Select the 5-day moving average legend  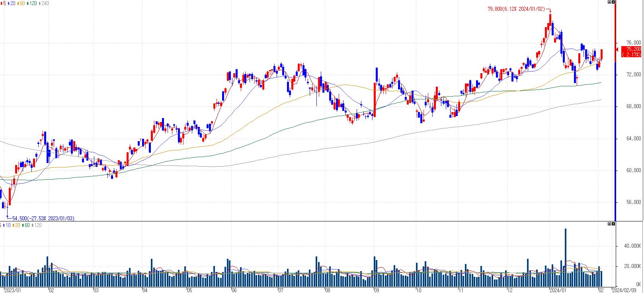4,3
